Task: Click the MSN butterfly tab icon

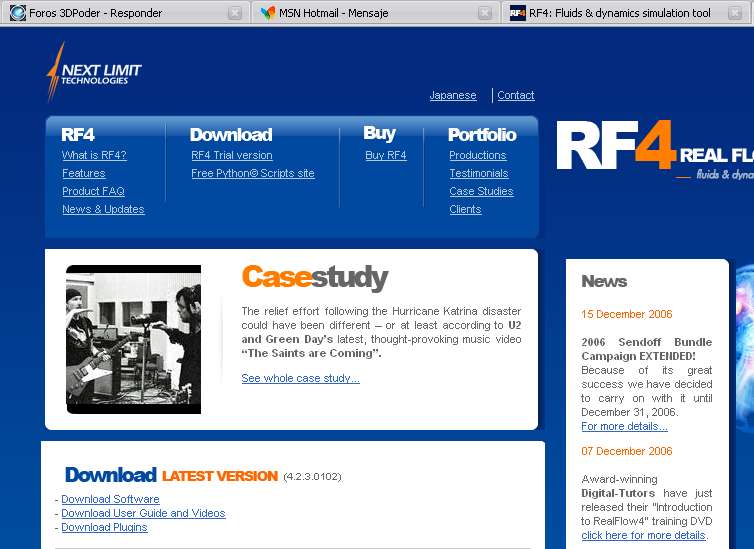Action: point(268,12)
